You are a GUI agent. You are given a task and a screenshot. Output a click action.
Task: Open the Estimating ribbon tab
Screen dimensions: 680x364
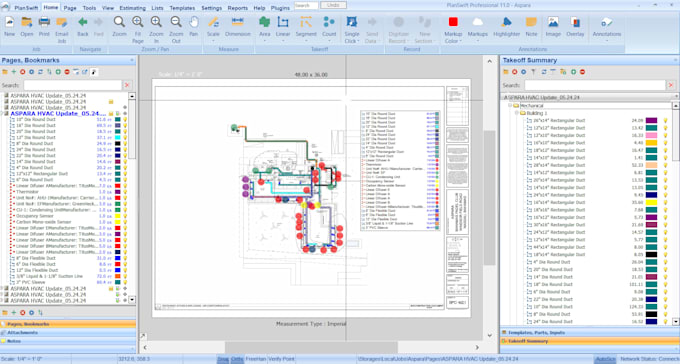coord(133,8)
